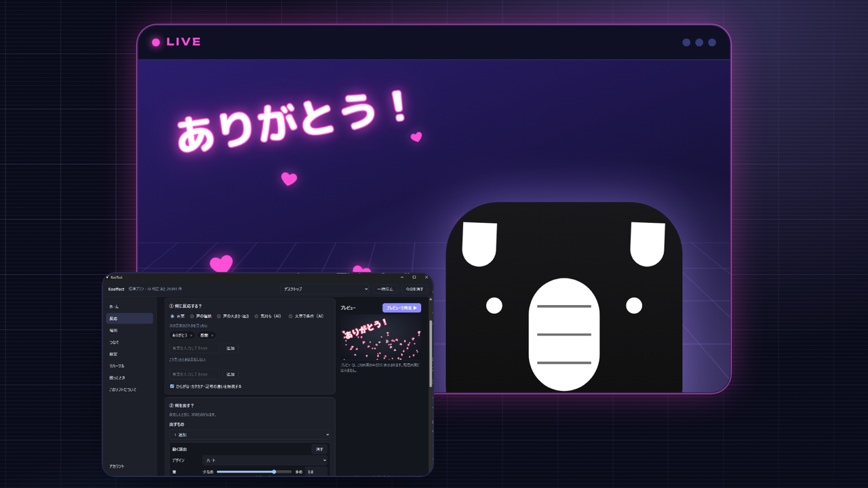Maximize the Koeffect window
868x488 pixels.
tap(414, 277)
